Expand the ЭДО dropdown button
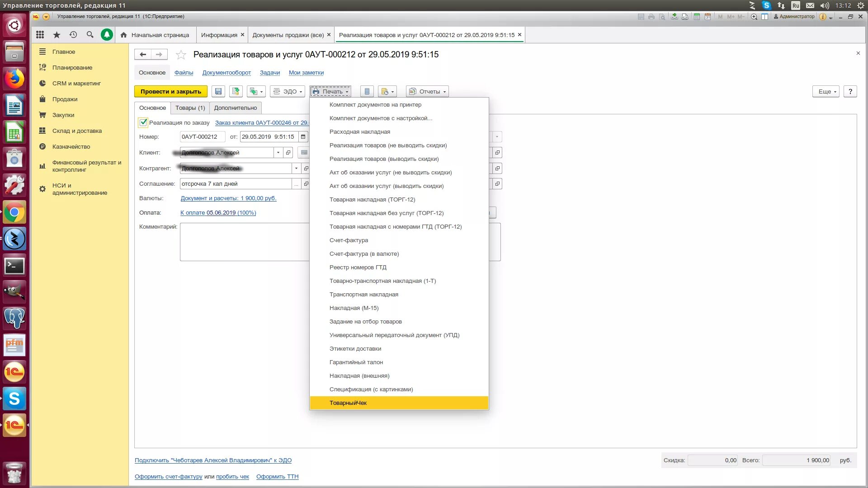Screen dimensions: 868x488 (x=288, y=91)
